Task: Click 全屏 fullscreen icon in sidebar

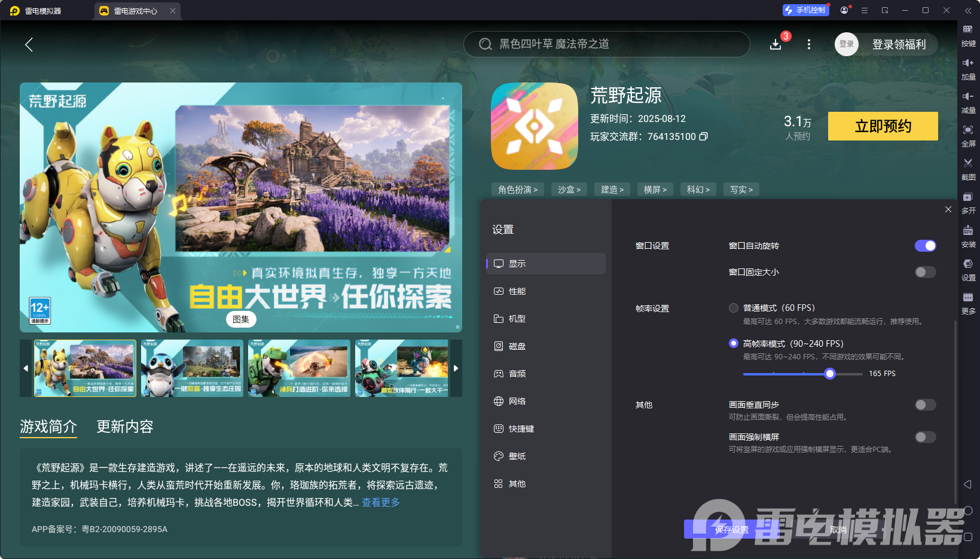Action: point(969,135)
